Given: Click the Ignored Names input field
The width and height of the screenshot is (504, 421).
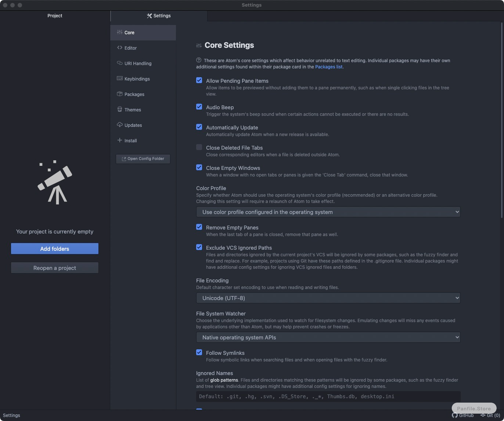Looking at the screenshot, I should pos(328,396).
